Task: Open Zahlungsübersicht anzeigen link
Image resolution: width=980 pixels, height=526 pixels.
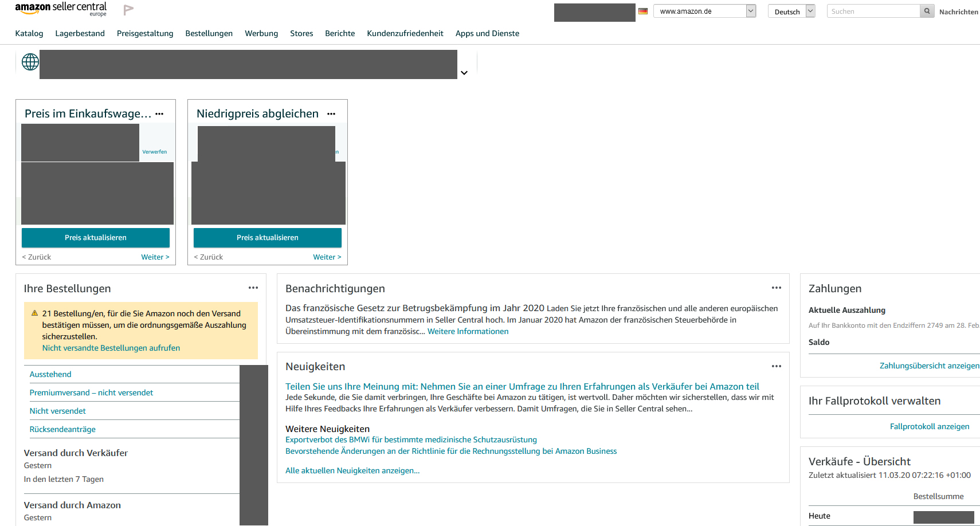Action: [929, 366]
